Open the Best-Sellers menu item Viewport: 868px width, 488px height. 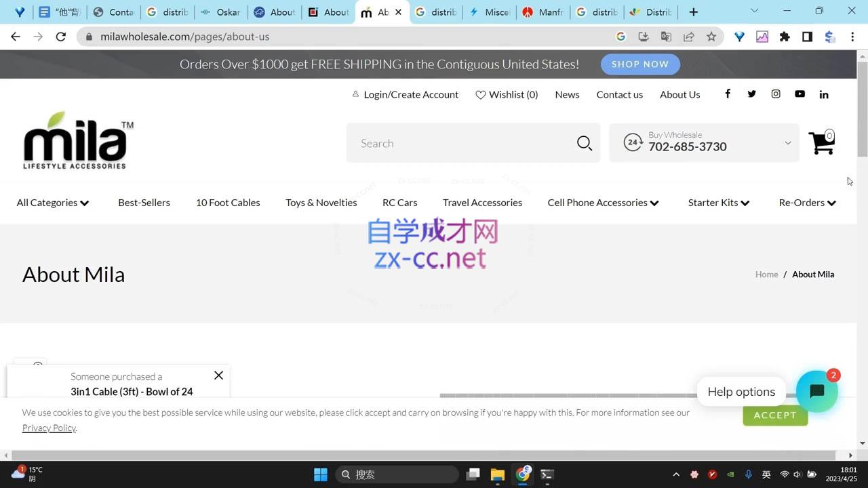[x=144, y=203]
